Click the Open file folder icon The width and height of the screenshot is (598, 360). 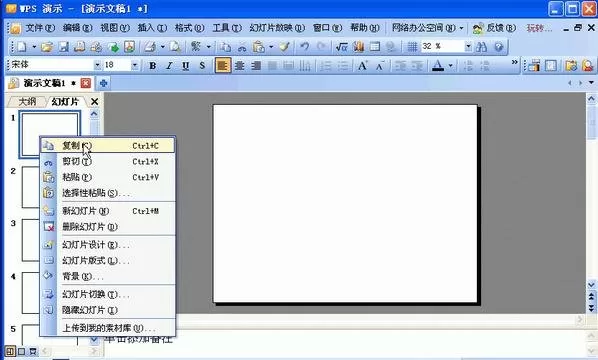click(47, 47)
